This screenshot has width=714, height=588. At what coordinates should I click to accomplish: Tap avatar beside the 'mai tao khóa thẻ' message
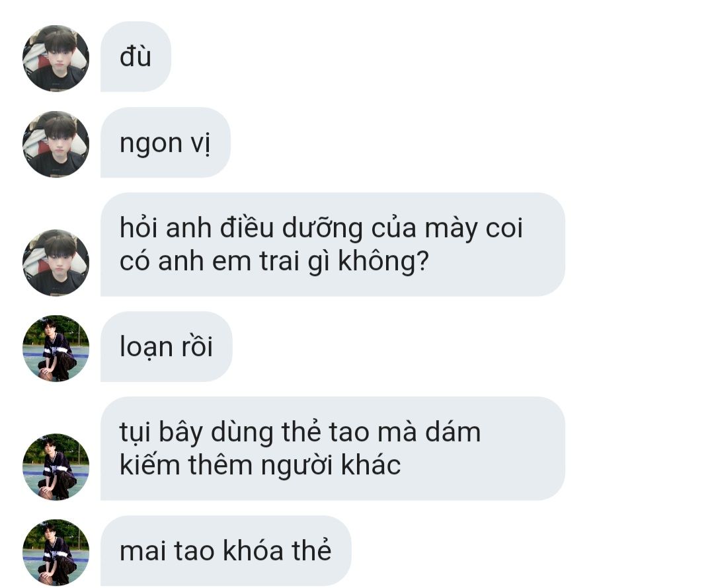(56, 552)
